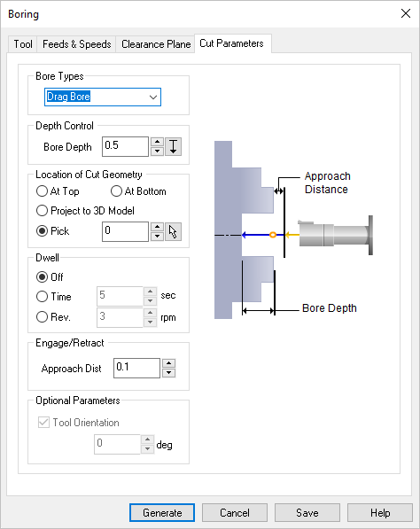Open Help for the Boring dialog
Screen dimensions: 420x529
coord(380,513)
